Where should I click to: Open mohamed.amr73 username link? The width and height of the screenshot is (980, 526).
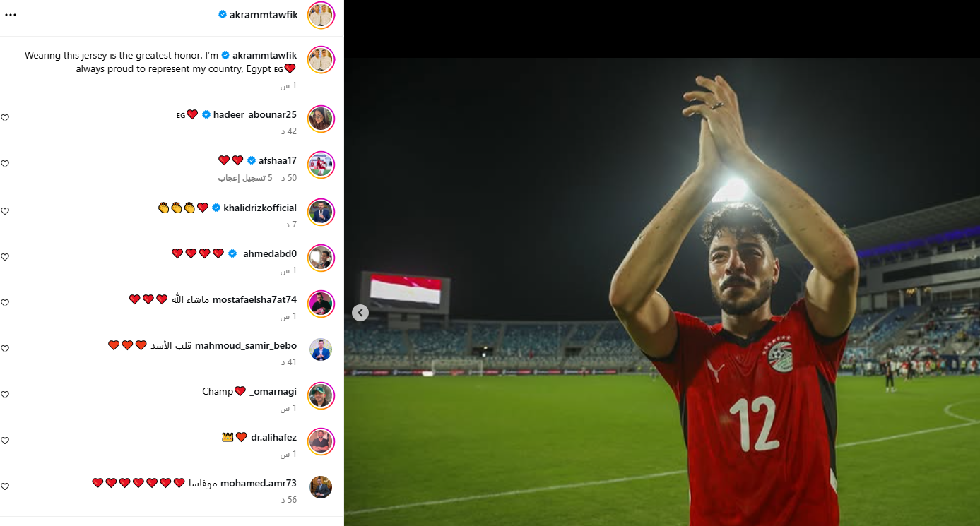(x=259, y=484)
